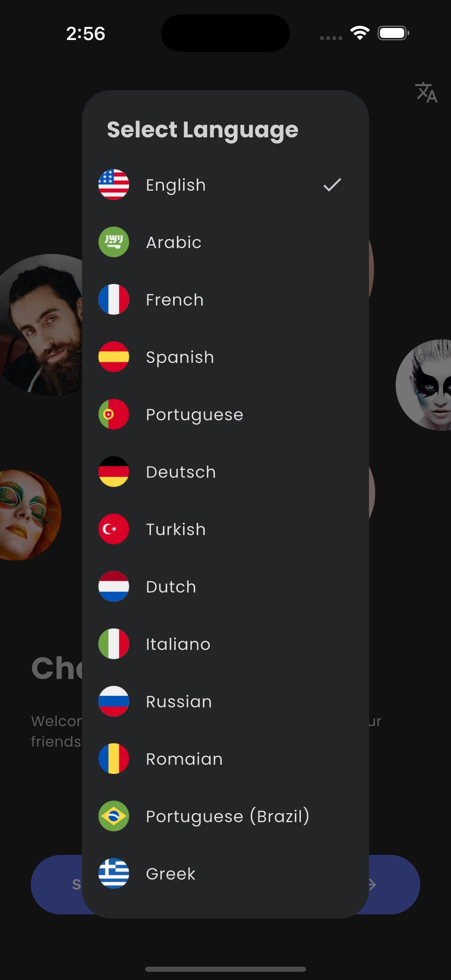The width and height of the screenshot is (451, 980).
Task: Select Arabic as the language
Action: 225,242
